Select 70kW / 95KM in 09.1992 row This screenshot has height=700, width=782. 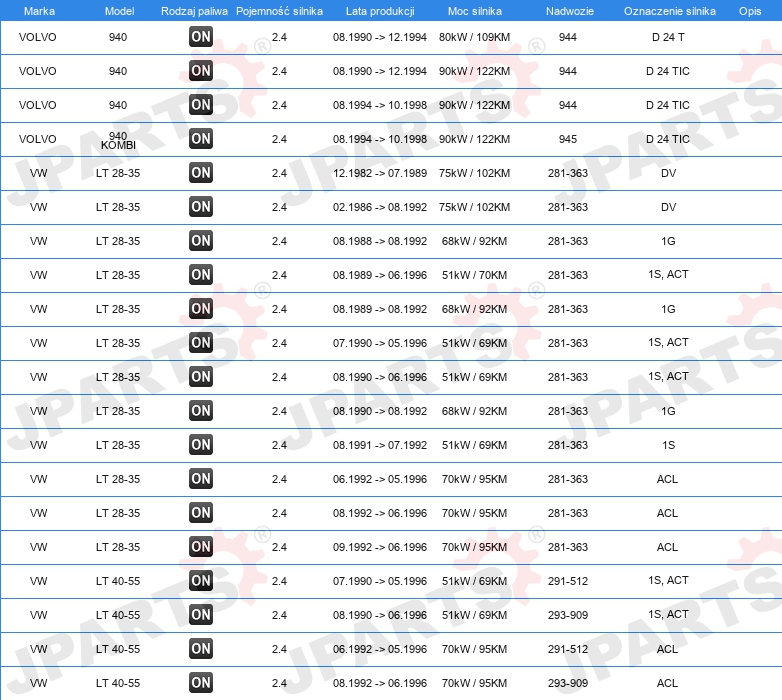(474, 547)
